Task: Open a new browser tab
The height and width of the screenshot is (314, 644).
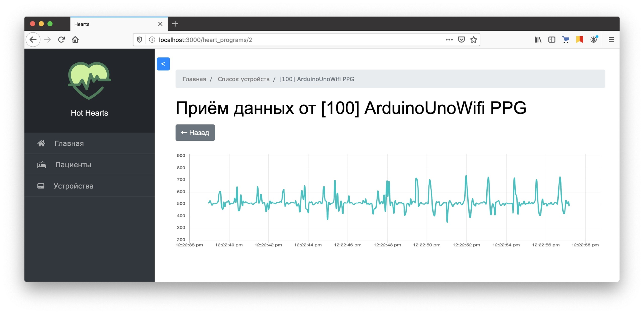Action: (x=175, y=24)
